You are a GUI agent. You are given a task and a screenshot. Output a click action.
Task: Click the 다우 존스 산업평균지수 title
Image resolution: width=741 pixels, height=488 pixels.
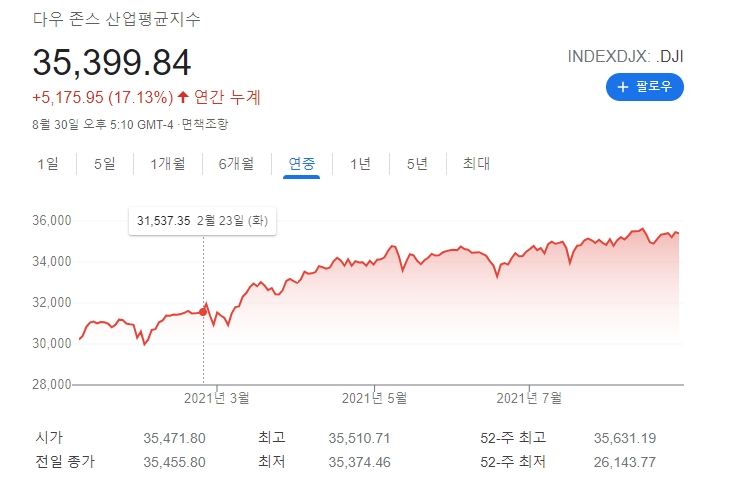tap(122, 20)
